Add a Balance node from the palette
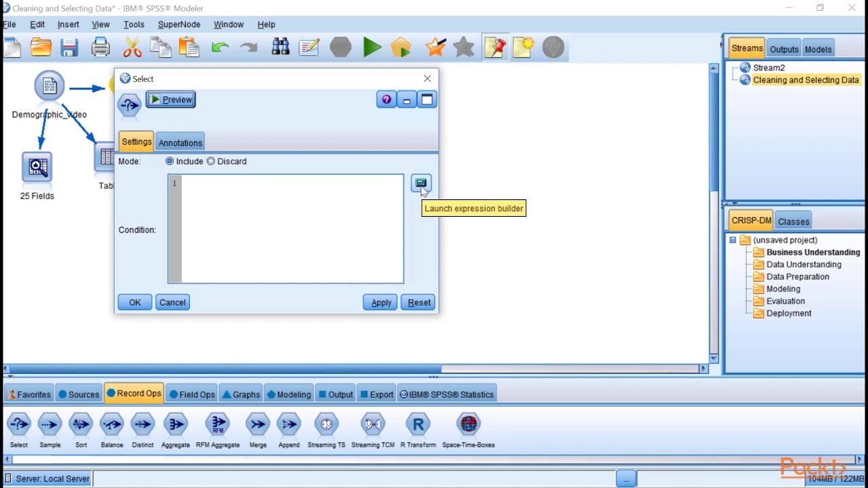 [x=112, y=430]
